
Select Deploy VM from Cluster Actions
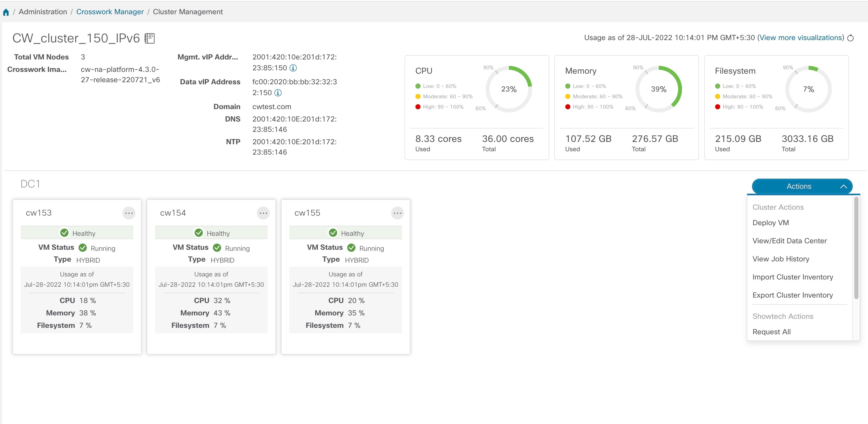click(771, 223)
